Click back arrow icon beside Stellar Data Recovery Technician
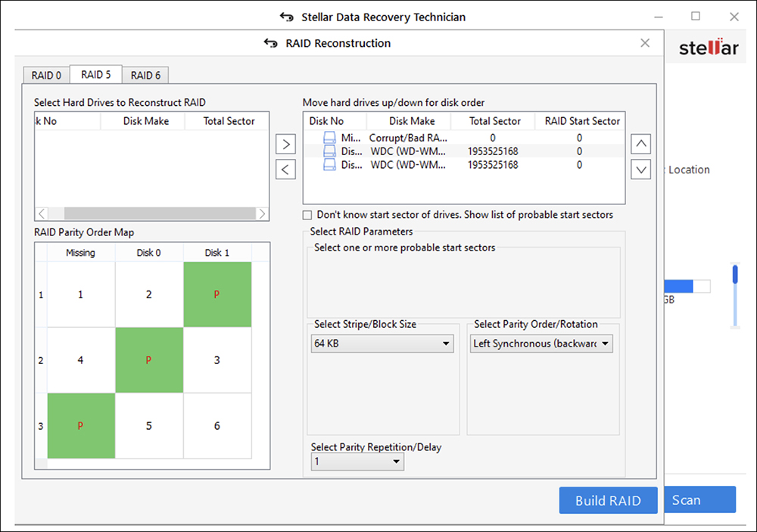The image size is (757, 532). click(x=286, y=17)
